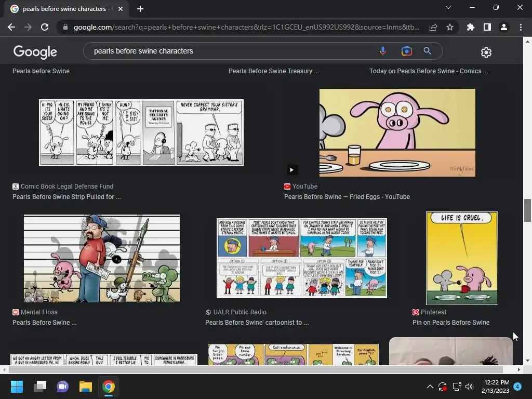Open Pin on Pearls Before Swine link
Screen dimensions: 532x399
451,323
